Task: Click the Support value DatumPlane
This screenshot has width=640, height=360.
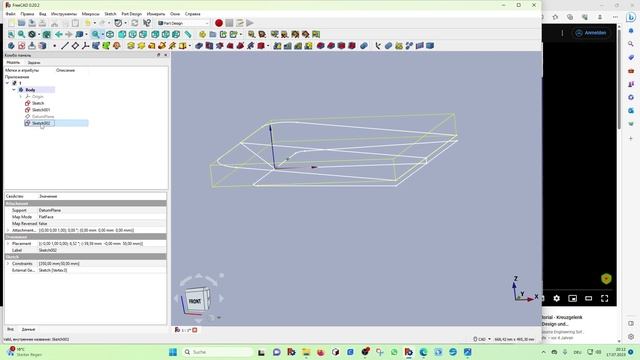Action: (102, 210)
